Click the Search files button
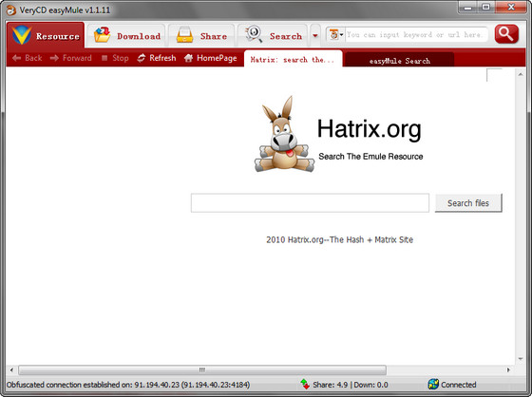Viewport: 532px width, 397px height. (x=468, y=203)
